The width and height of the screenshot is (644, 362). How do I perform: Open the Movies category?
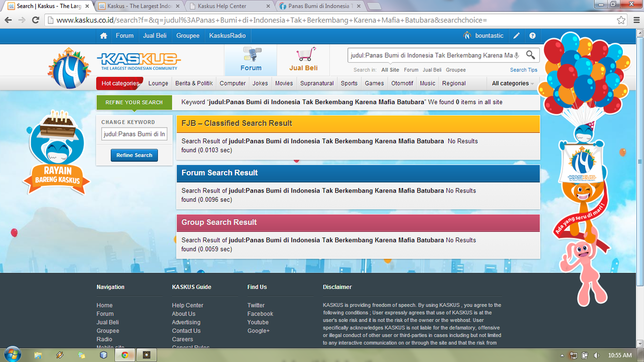[284, 83]
